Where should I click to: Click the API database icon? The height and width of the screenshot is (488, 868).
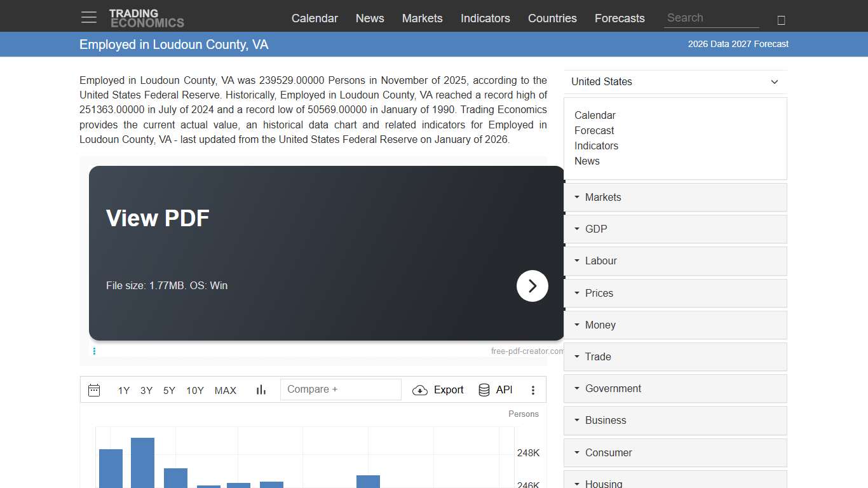click(x=484, y=390)
